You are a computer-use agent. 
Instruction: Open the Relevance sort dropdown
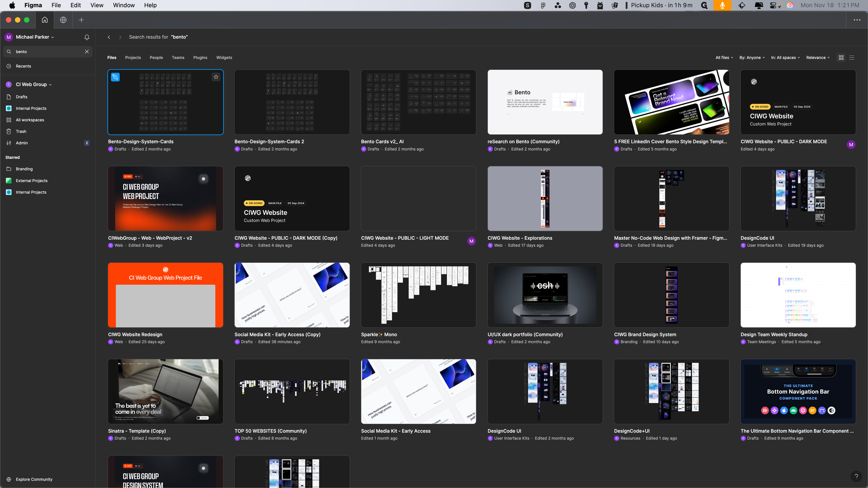click(x=818, y=58)
